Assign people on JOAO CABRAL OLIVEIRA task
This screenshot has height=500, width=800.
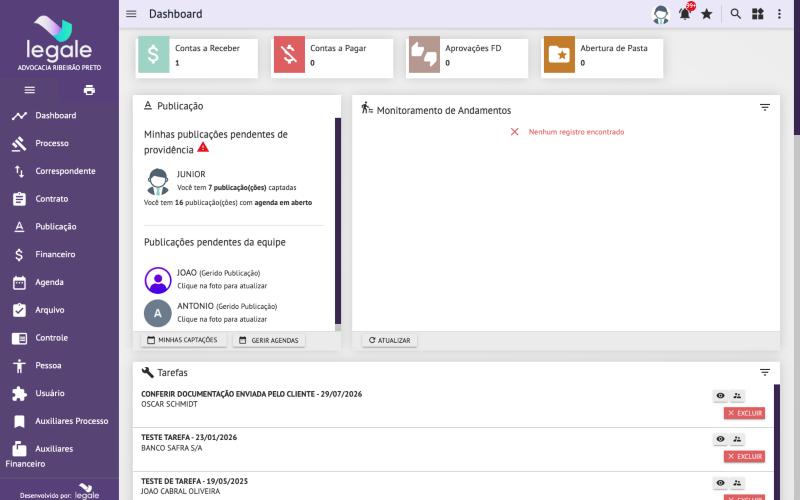[x=737, y=483]
